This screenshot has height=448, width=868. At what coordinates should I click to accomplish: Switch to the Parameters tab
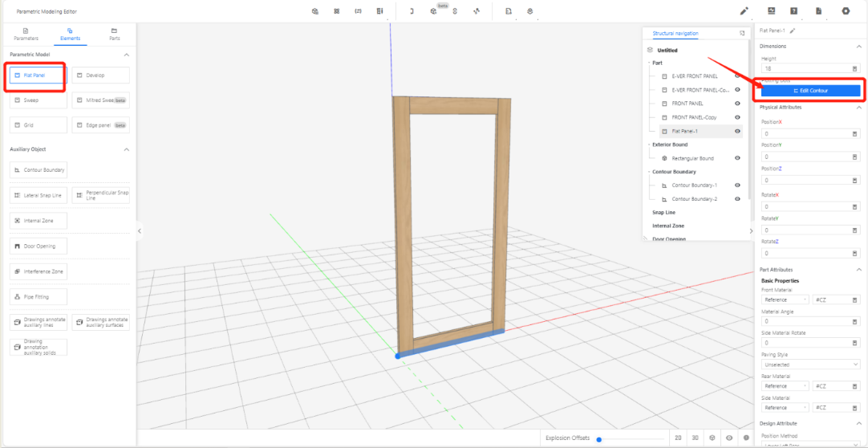click(x=26, y=34)
